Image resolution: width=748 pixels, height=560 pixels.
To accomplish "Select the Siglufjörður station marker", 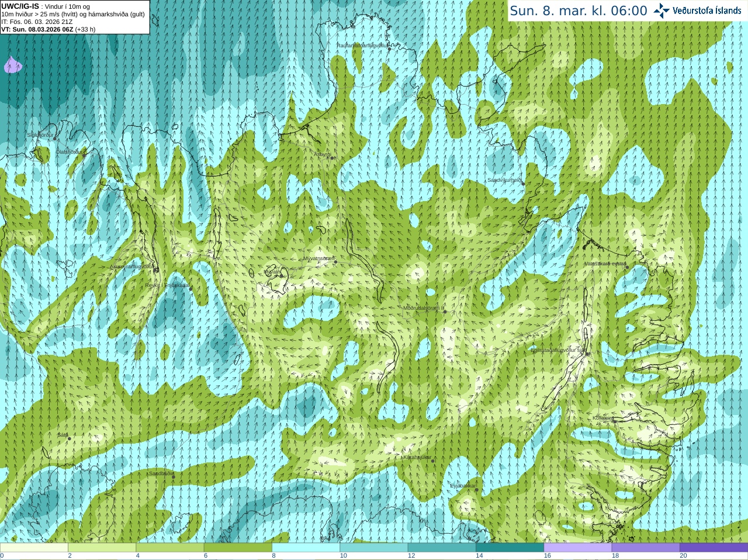I will coord(55,139).
